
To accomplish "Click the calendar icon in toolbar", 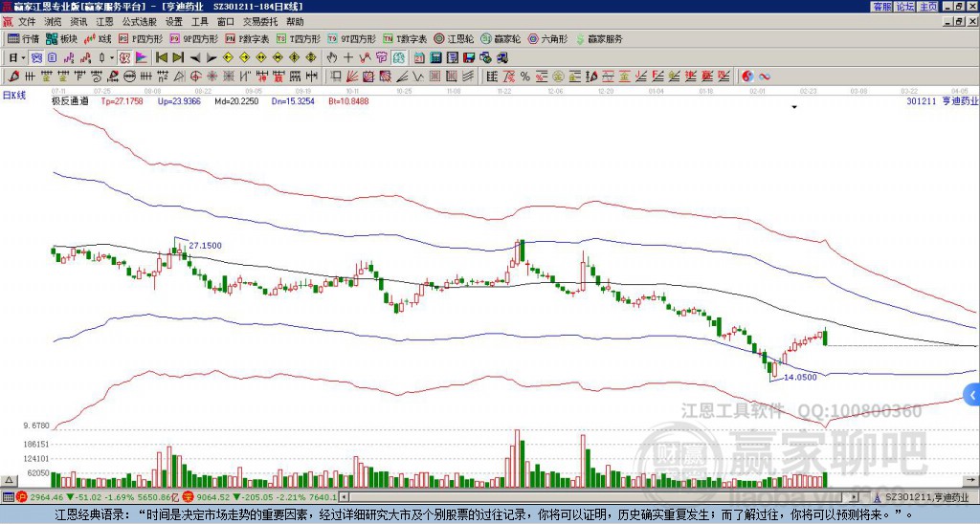I will point(419,58).
